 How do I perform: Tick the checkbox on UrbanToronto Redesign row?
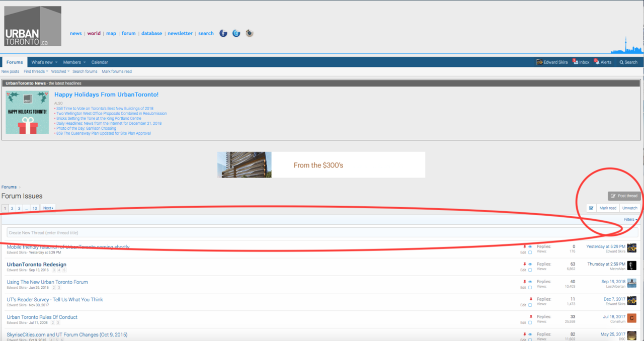click(x=530, y=270)
